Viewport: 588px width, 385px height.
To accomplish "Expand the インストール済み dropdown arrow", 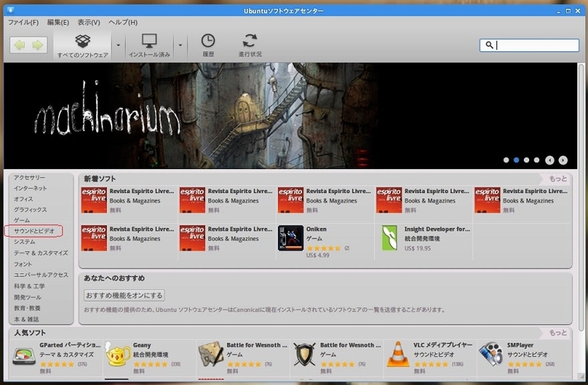I will tap(180, 46).
